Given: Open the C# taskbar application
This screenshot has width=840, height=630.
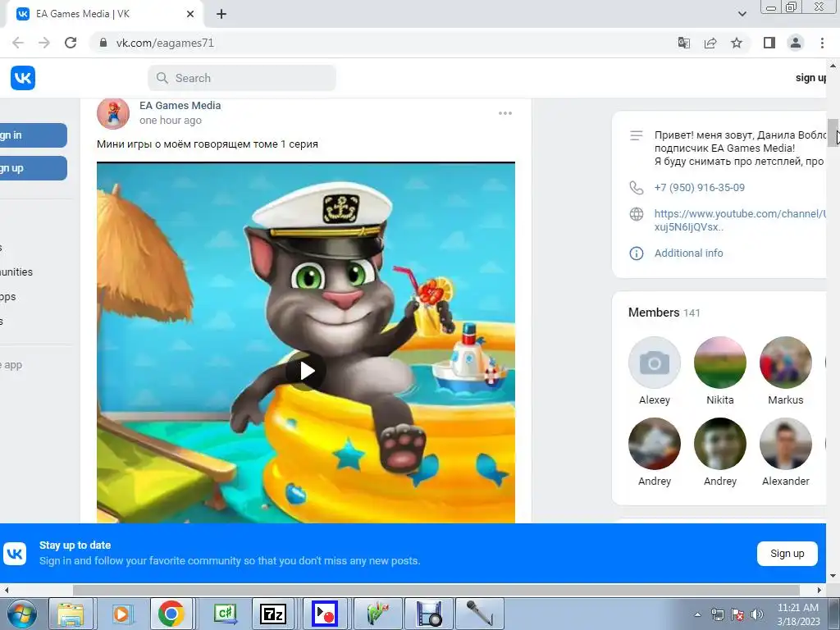Looking at the screenshot, I should pos(225,614).
